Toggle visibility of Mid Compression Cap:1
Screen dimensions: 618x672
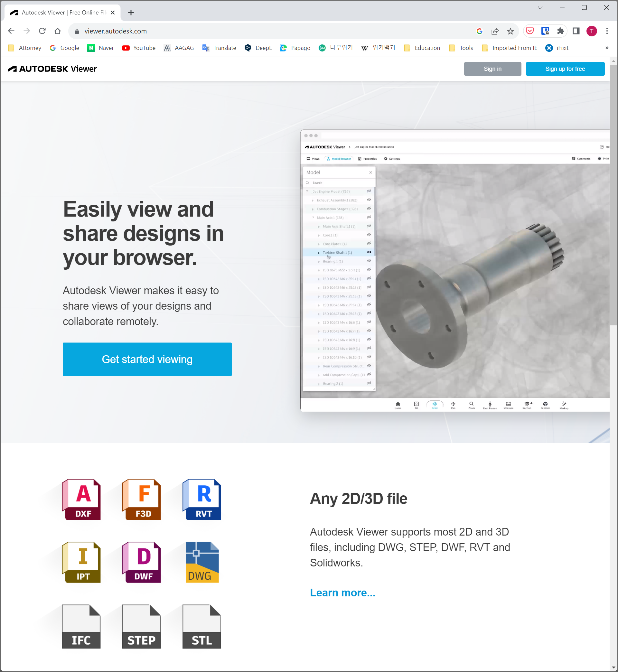pos(369,374)
